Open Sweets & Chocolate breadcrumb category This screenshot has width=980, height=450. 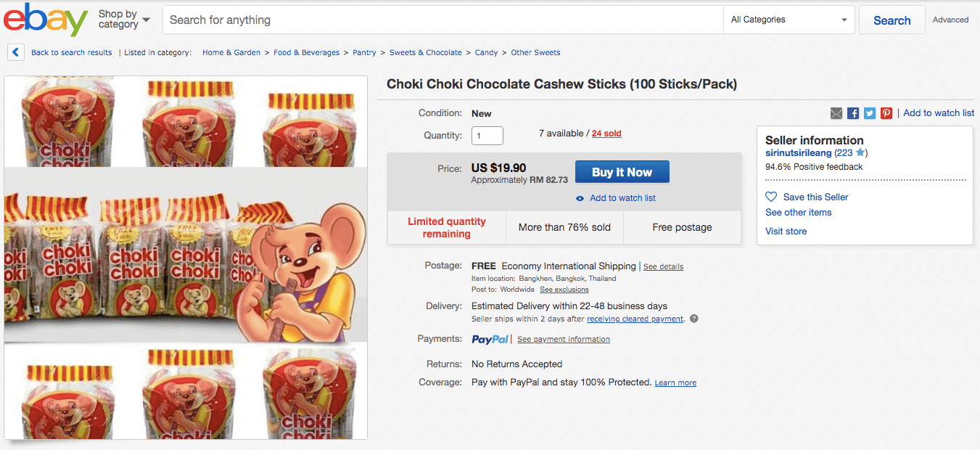coord(425,52)
